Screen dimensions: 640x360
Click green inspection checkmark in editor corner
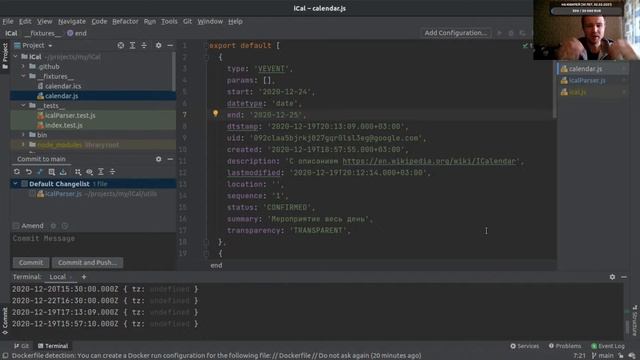pos(525,46)
